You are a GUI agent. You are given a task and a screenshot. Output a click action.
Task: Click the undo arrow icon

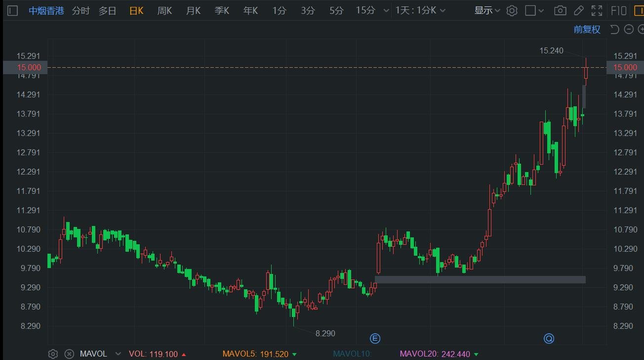[615, 29]
